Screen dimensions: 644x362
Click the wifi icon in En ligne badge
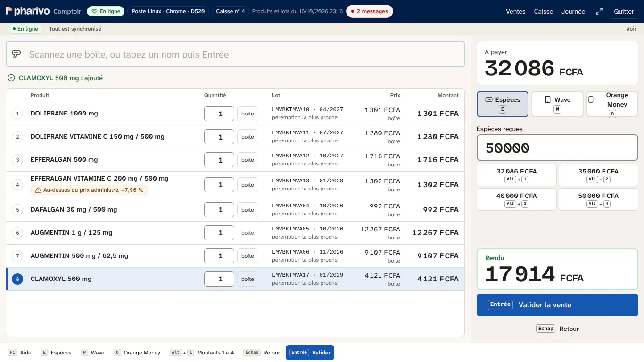pos(94,11)
